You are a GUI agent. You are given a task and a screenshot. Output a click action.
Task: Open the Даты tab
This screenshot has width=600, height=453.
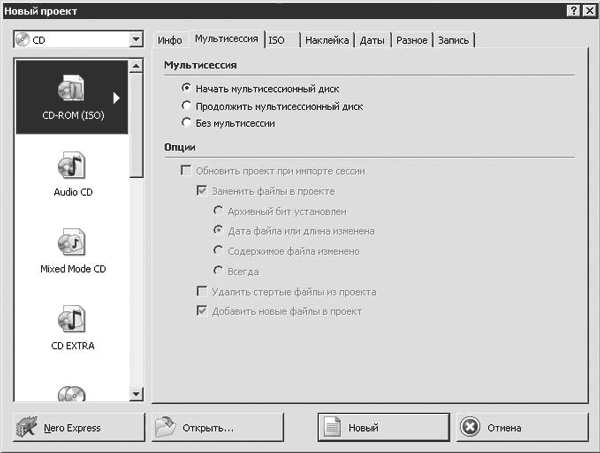(x=372, y=40)
